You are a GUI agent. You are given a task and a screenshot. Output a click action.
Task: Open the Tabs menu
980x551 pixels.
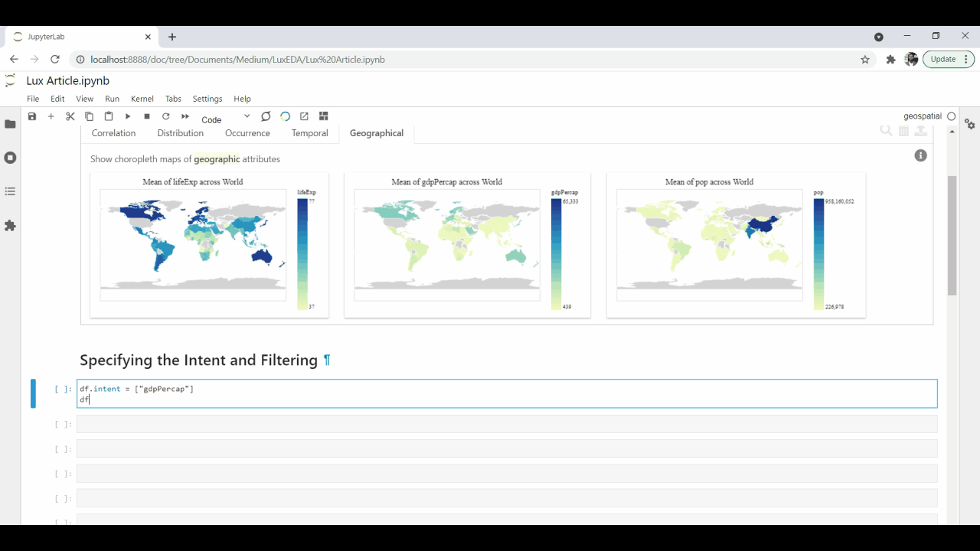174,99
